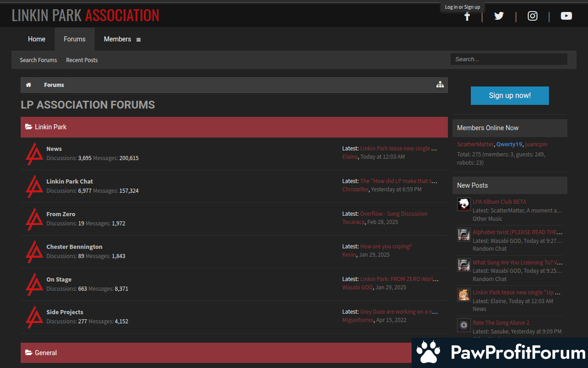Expand the Members menu hamburger icon
Viewport: 588px width, 368px height.
click(x=138, y=40)
